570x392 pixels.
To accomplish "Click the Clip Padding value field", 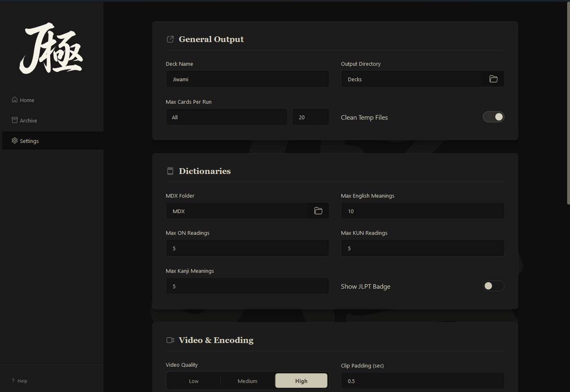I will (422, 381).
